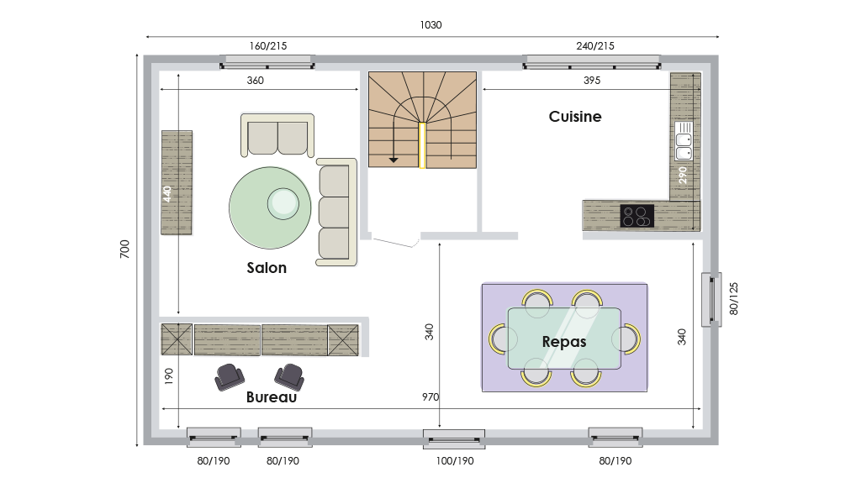The height and width of the screenshot is (504, 861).
Task: Click the round coffee table on green rug
Action: 283,202
